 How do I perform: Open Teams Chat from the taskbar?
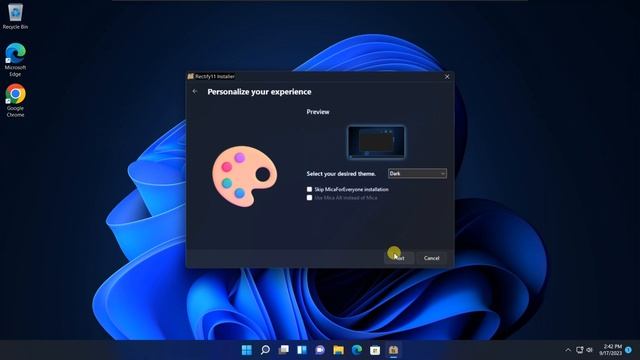[320, 350]
